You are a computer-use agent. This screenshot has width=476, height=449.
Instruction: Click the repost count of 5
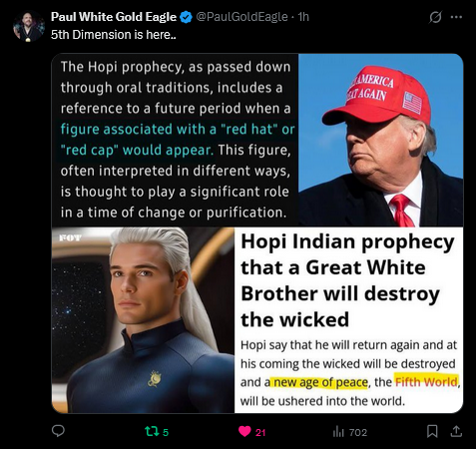pos(166,432)
